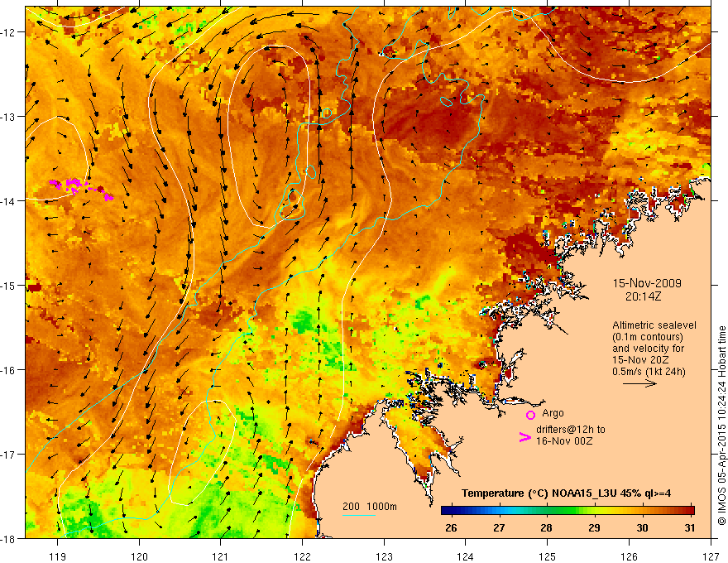
Task: Click the color bar tick label 30
Action: [642, 527]
